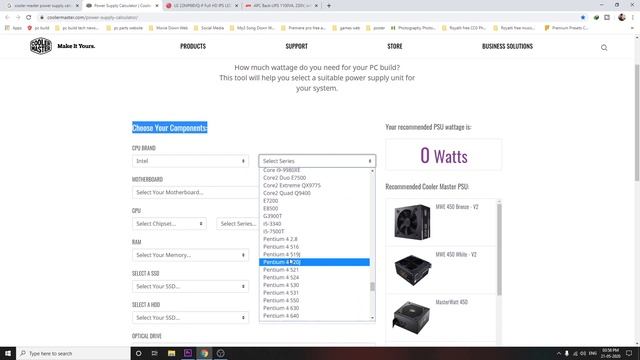Bookmark page using the star icon
Screen dimensions: 640x360
583,17
